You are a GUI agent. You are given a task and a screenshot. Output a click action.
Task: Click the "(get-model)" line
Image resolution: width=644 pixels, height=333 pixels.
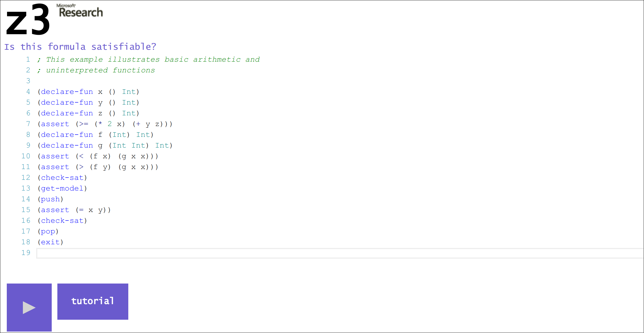click(x=62, y=189)
